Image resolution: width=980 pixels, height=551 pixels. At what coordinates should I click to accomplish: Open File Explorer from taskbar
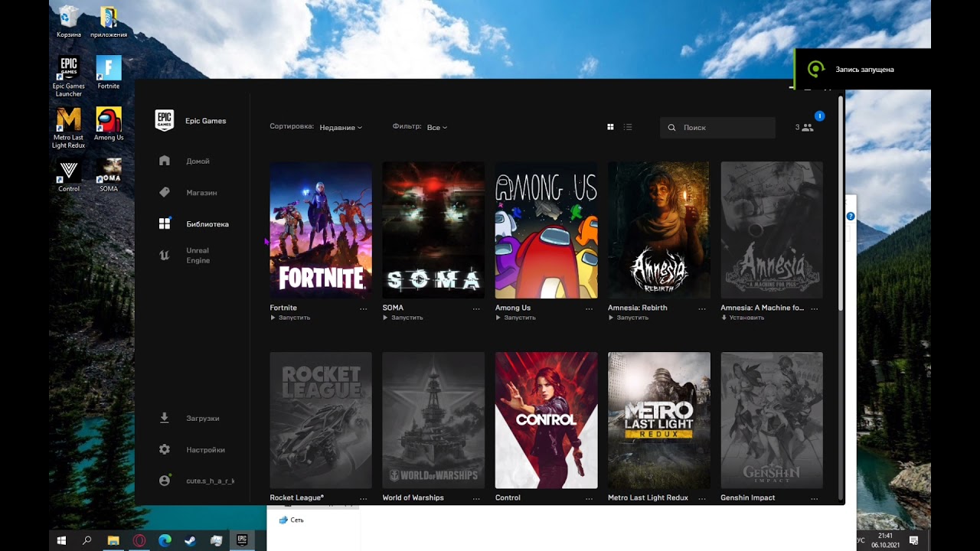click(113, 540)
